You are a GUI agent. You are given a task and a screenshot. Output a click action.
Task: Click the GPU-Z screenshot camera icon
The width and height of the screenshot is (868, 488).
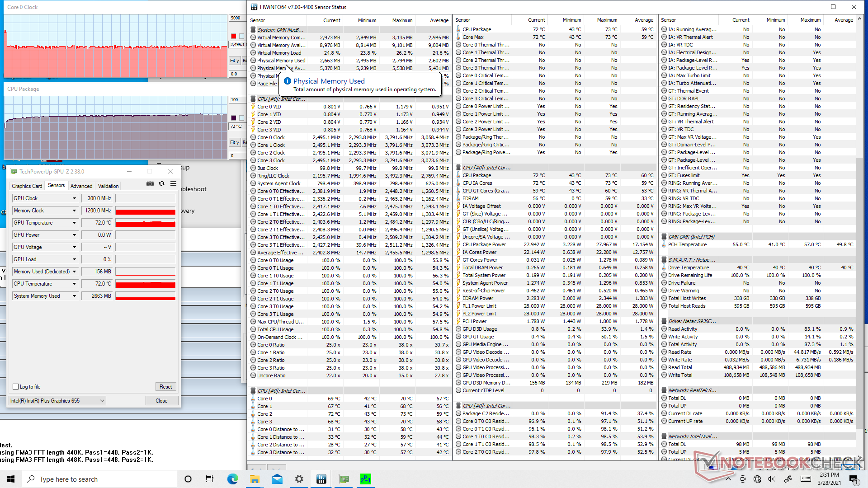coord(150,183)
